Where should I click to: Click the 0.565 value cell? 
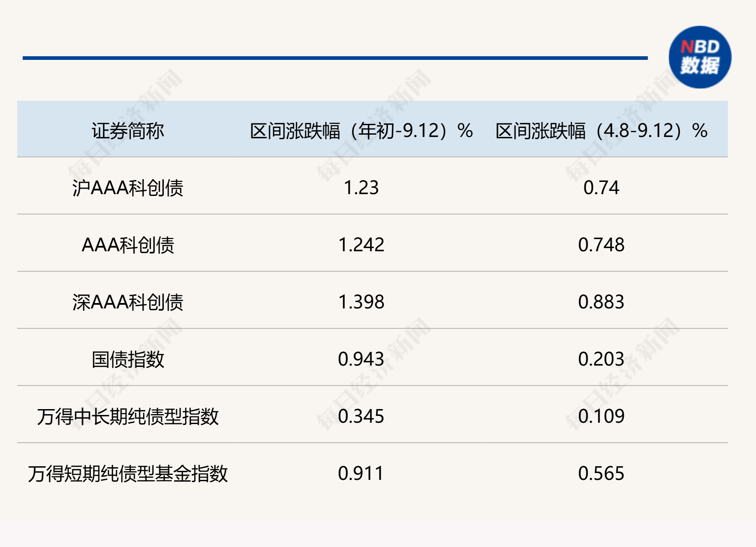click(601, 474)
